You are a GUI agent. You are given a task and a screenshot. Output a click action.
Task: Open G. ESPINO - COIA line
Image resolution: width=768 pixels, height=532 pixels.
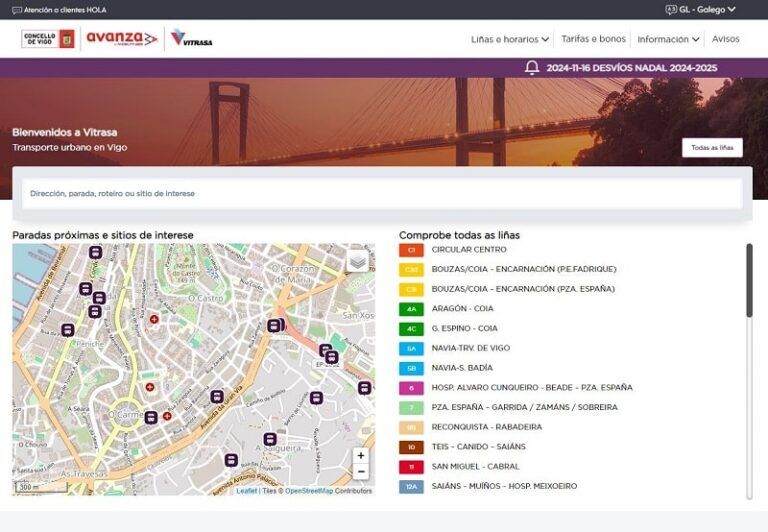click(464, 328)
